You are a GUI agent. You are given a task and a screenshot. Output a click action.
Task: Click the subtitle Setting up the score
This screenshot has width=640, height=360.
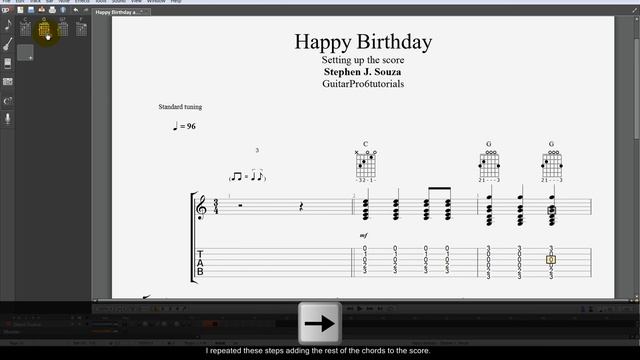[x=363, y=60]
